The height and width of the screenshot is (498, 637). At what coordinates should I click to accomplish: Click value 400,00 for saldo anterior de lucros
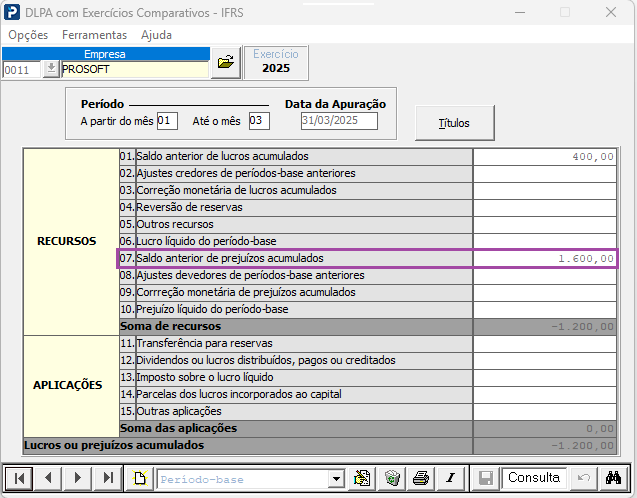[x=545, y=156]
